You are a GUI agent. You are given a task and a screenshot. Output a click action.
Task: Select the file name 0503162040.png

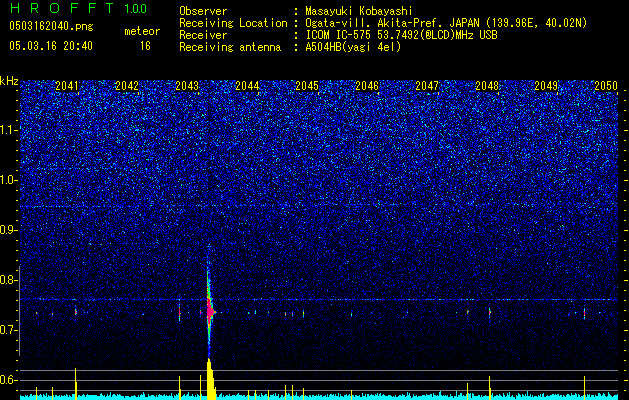(51, 27)
